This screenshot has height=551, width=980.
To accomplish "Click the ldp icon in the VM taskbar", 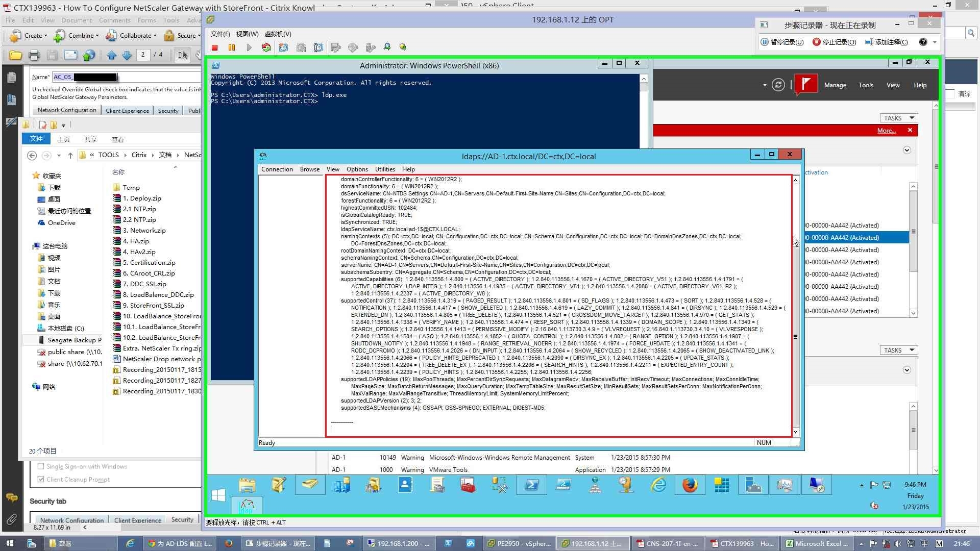I will pyautogui.click(x=247, y=506).
